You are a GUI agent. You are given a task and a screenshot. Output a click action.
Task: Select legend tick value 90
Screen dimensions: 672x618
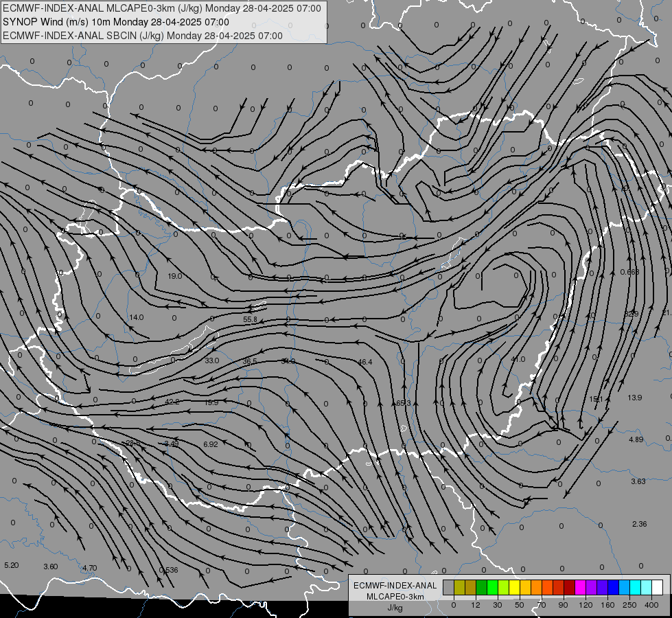coord(563,605)
